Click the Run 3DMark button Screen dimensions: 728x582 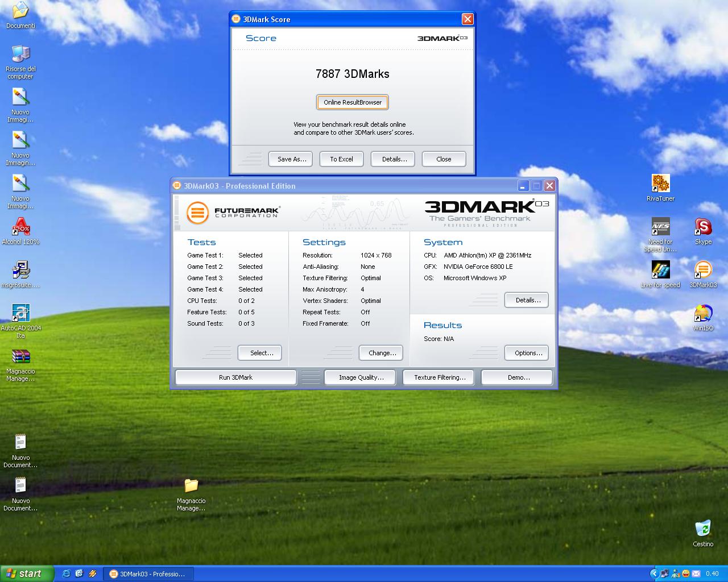(x=235, y=377)
